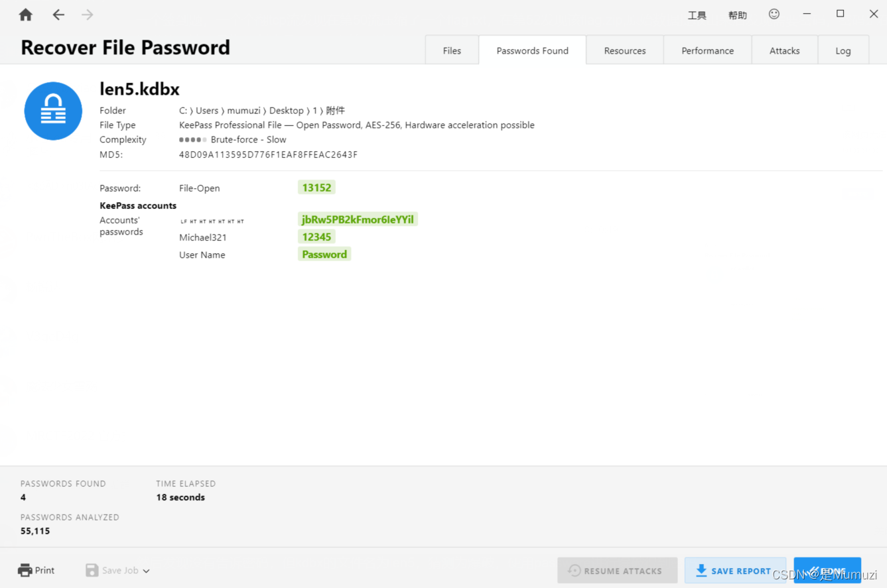887x588 pixels.
Task: Switch to the Files tab
Action: tap(452, 50)
